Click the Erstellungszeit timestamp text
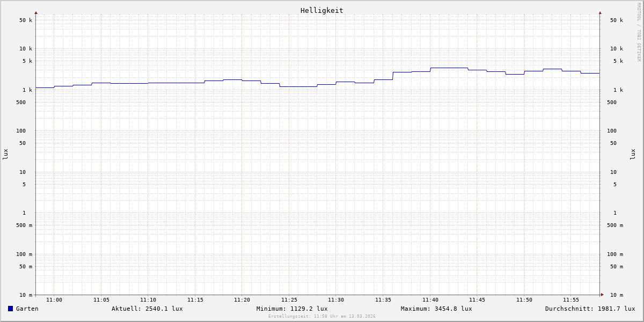 tap(322, 317)
